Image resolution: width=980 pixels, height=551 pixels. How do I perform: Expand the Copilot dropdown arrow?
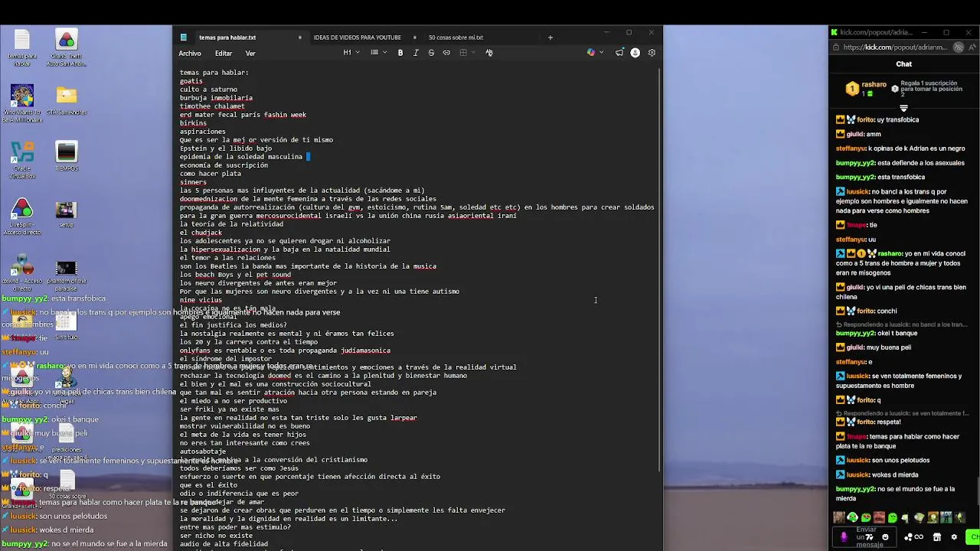[602, 53]
